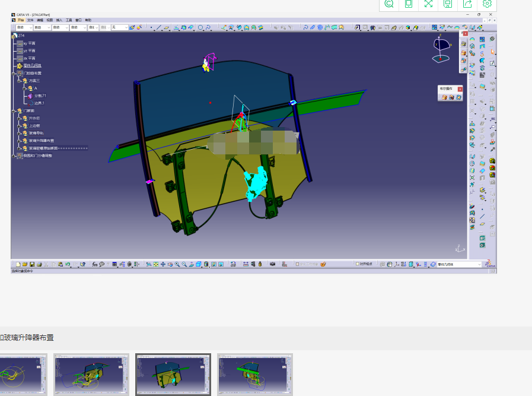Click the green zoom magnifier icon at top
Viewport: 532px width, 396px height.
[389, 4]
